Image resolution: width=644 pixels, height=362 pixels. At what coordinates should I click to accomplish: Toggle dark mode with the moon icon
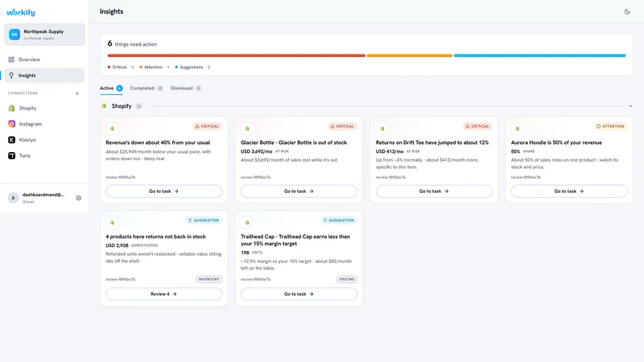coord(627,11)
